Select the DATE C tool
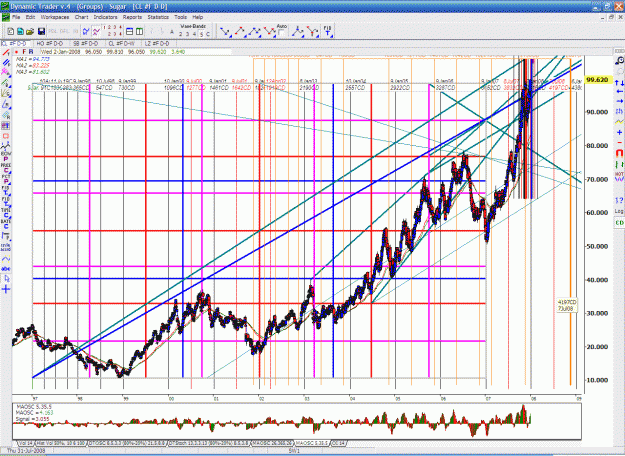This screenshot has width=625, height=456. 6,225
